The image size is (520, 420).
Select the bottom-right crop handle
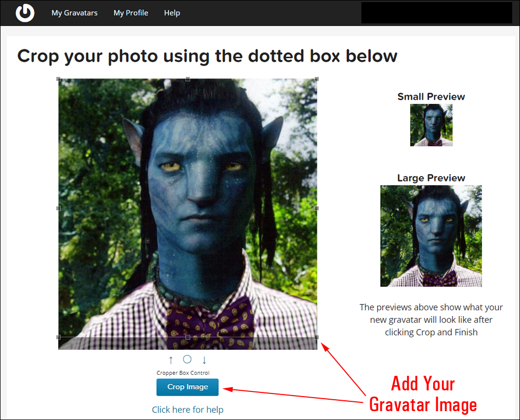[x=317, y=337]
